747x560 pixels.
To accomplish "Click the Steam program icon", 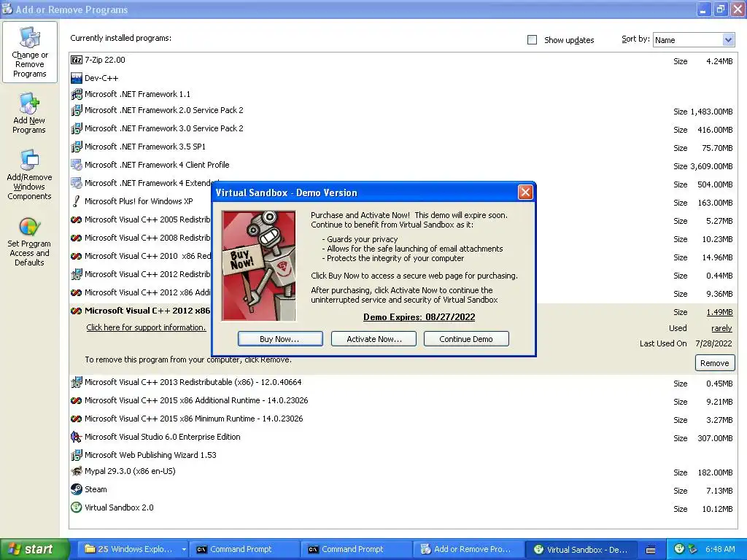I will (x=76, y=489).
